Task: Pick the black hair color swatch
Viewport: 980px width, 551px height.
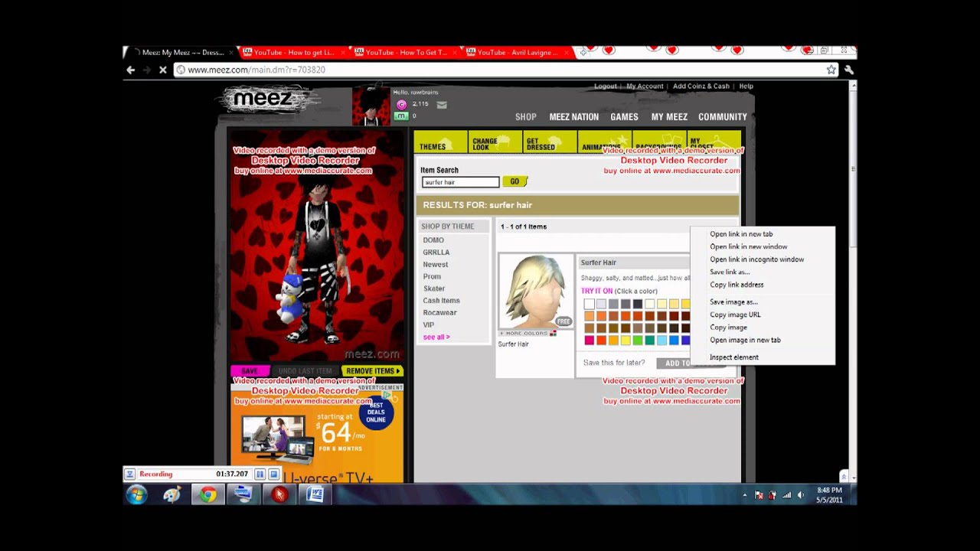Action: click(638, 304)
